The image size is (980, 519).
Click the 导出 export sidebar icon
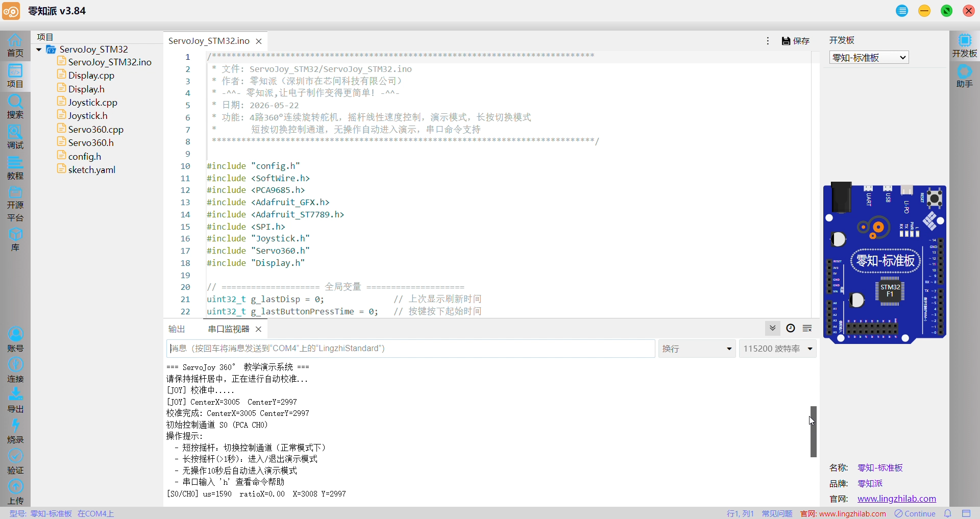pos(15,401)
